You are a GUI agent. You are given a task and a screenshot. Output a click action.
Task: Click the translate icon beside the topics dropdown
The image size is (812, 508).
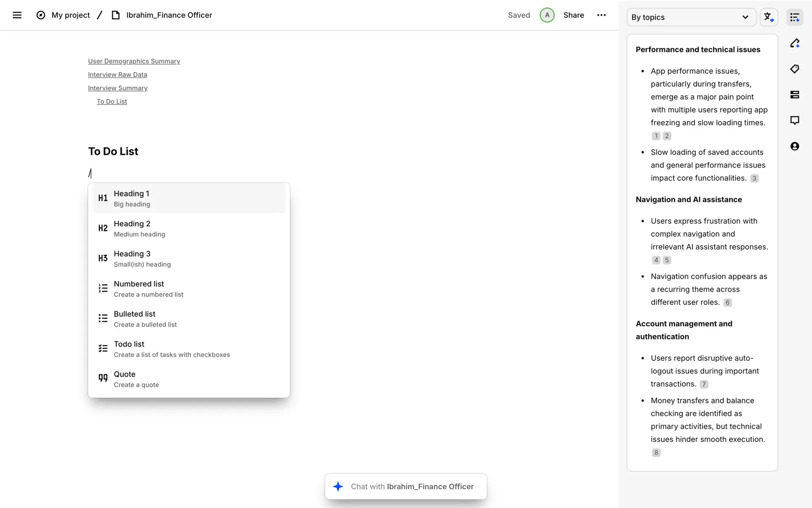pos(768,17)
